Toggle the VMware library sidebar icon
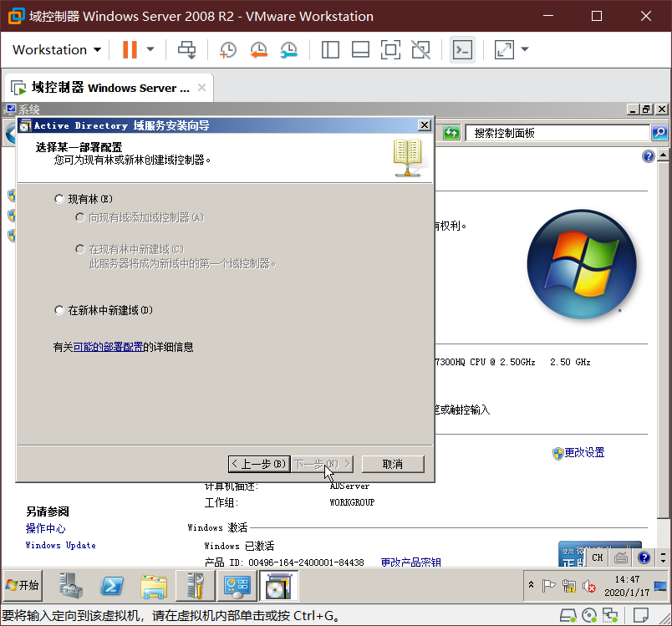Image resolution: width=672 pixels, height=626 pixels. 330,49
